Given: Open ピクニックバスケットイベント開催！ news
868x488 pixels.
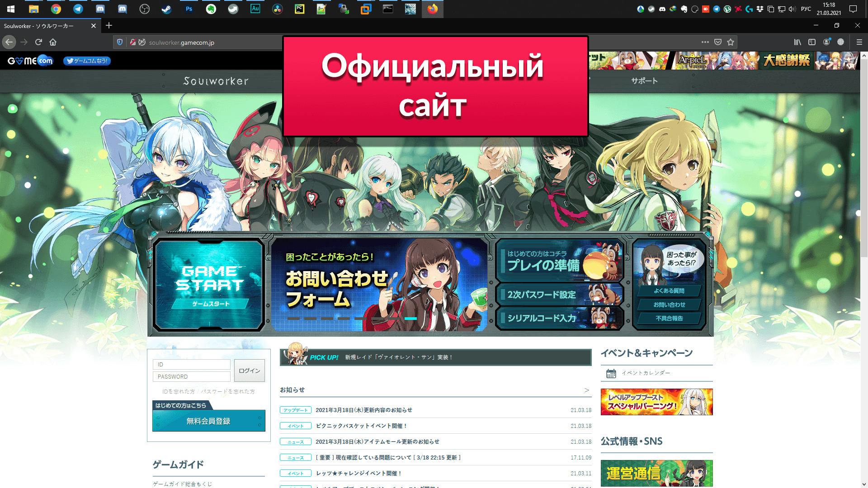Looking at the screenshot, I should [x=362, y=426].
